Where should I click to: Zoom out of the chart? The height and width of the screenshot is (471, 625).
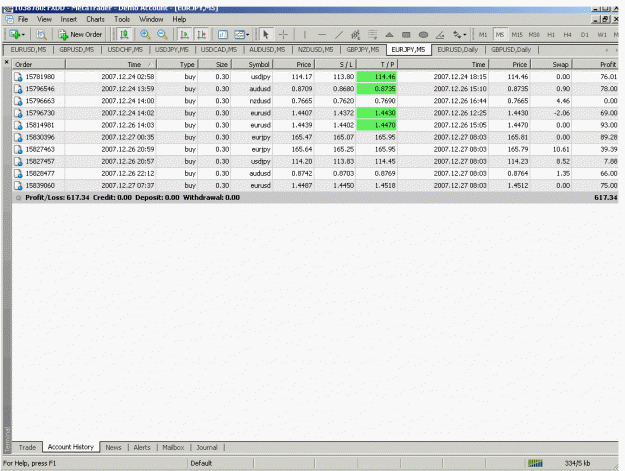[x=162, y=35]
